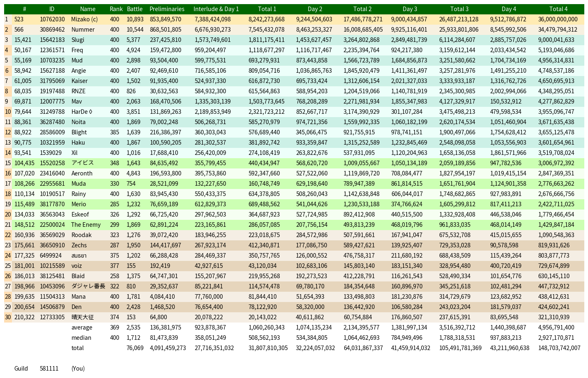The image size is (588, 378).
Task: Click Mav's Day 4 value 150,532,912
Action: tap(506, 101)
